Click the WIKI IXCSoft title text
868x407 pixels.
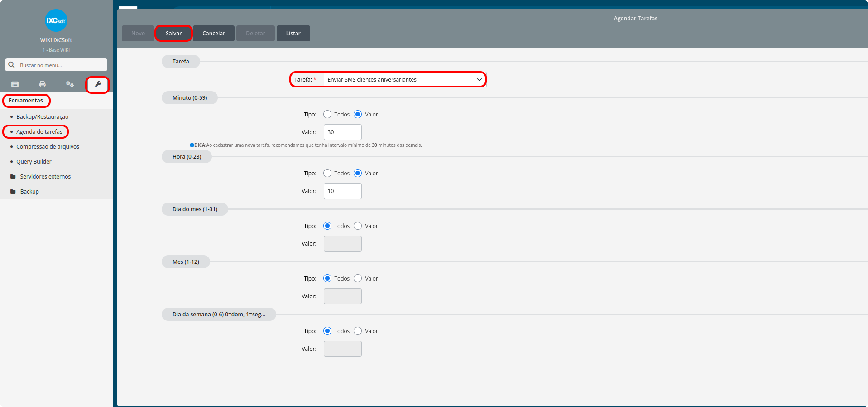coord(56,40)
